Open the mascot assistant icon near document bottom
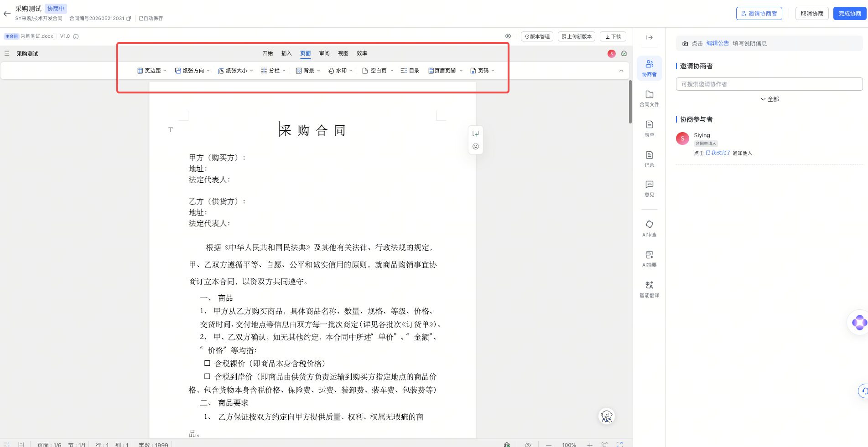 [607, 416]
